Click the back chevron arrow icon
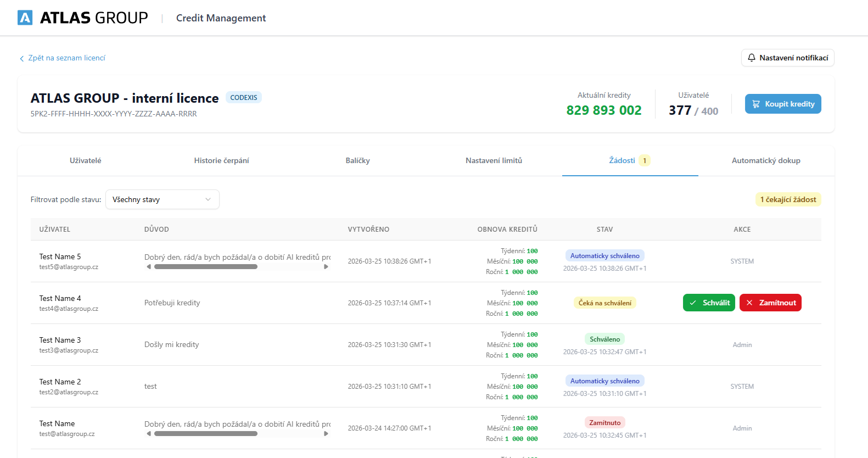Viewport: 868px width, 458px height. pos(22,58)
